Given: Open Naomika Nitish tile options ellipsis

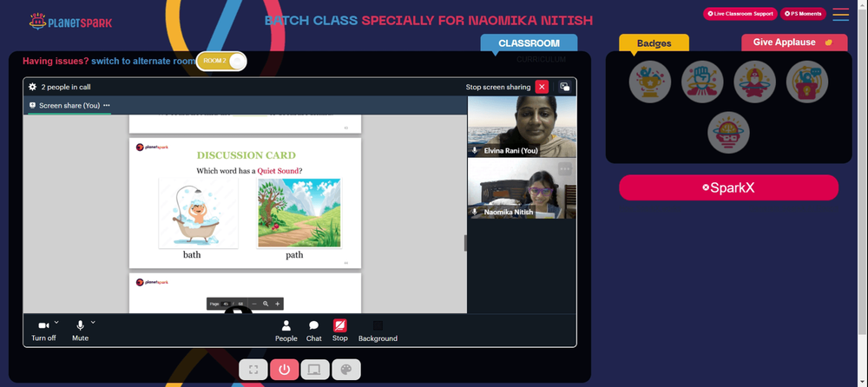Looking at the screenshot, I should (565, 169).
